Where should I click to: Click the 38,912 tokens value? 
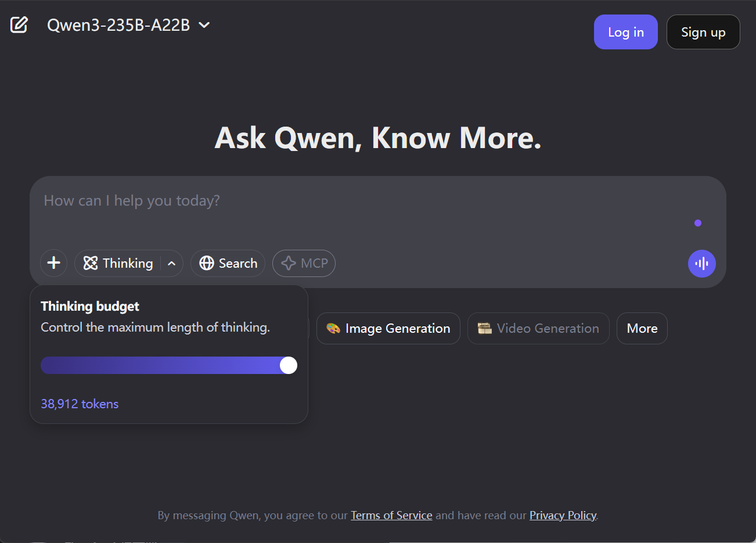(80, 404)
